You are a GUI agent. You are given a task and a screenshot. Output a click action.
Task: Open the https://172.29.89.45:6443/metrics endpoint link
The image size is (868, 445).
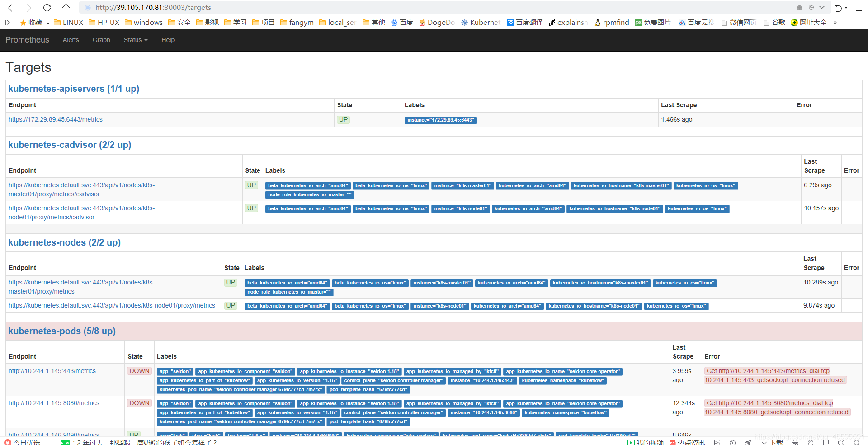56,119
